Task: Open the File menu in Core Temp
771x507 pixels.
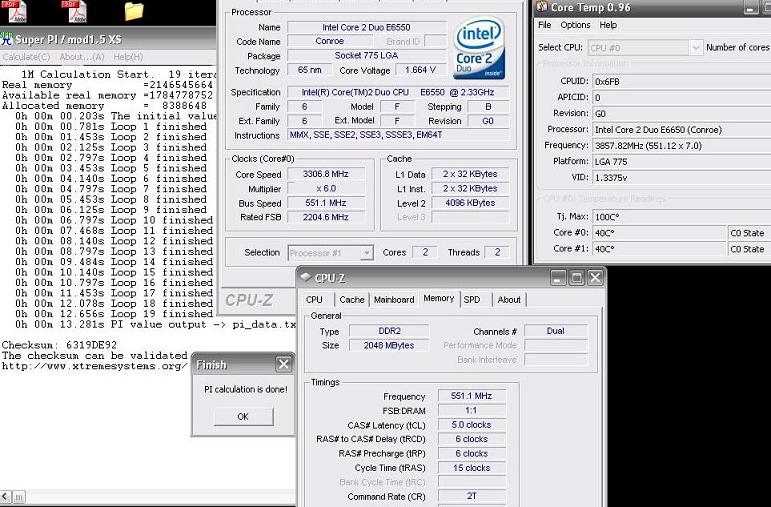Action: point(545,25)
